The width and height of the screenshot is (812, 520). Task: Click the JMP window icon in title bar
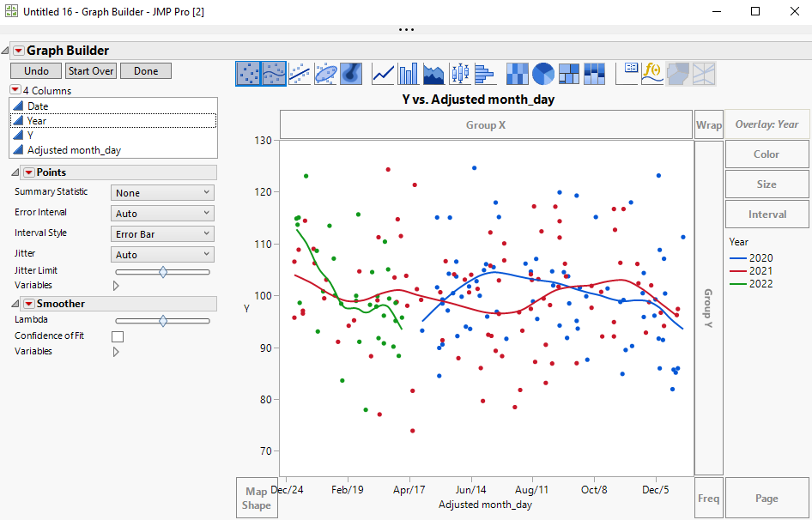[x=11, y=11]
